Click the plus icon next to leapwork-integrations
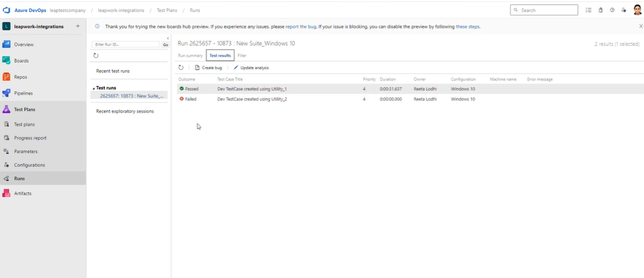Image resolution: width=644 pixels, height=278 pixels. [78, 26]
